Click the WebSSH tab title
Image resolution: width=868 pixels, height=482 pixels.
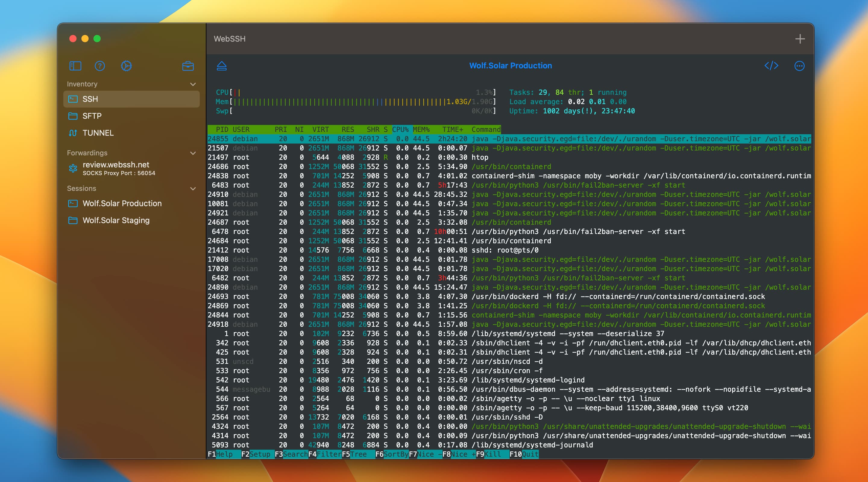coord(229,39)
